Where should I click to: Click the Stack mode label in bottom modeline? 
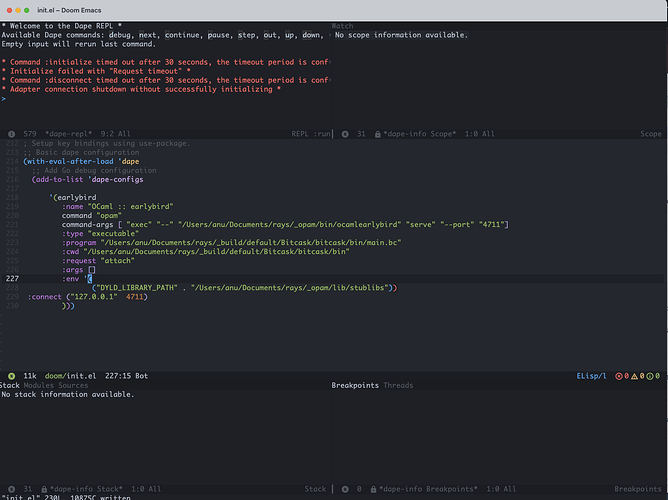pos(315,489)
